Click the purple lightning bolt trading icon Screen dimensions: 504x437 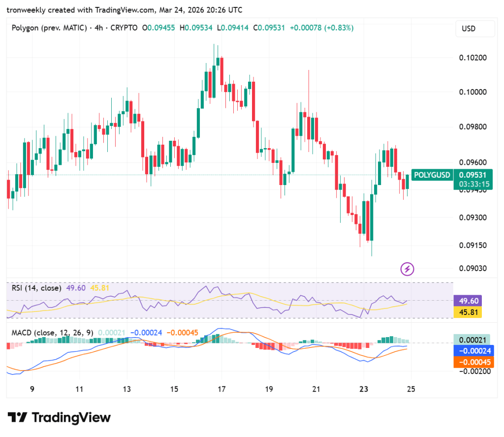point(407,269)
